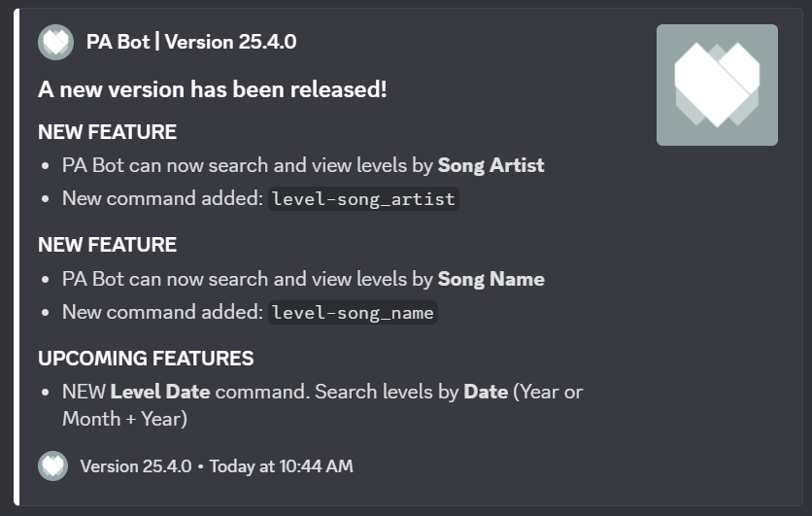The height and width of the screenshot is (516, 812).
Task: Click the level-song_artist command code block
Action: point(363,199)
